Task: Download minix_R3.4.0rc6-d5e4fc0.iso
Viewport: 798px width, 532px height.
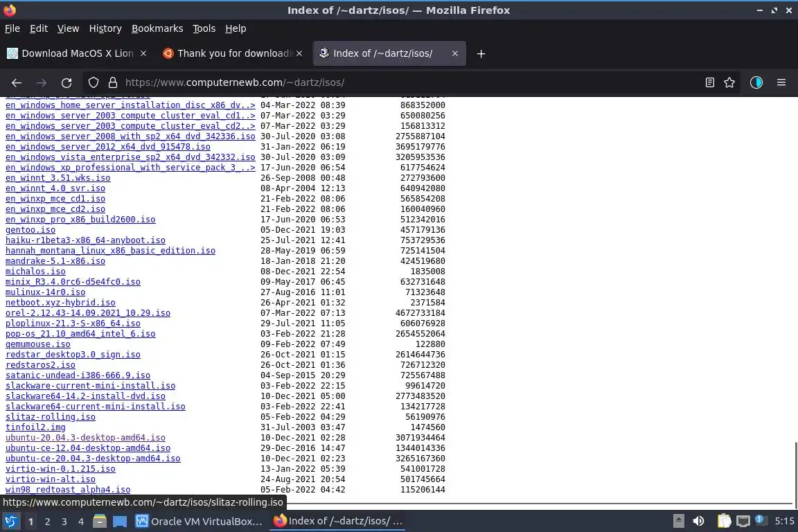Action: [x=73, y=281]
